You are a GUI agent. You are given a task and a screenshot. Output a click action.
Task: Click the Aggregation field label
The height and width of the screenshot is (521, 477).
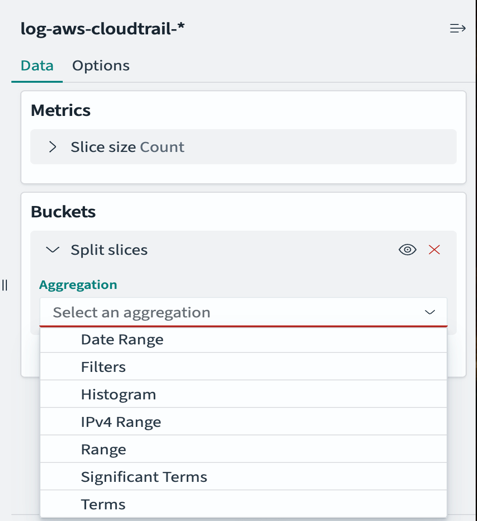tap(78, 285)
